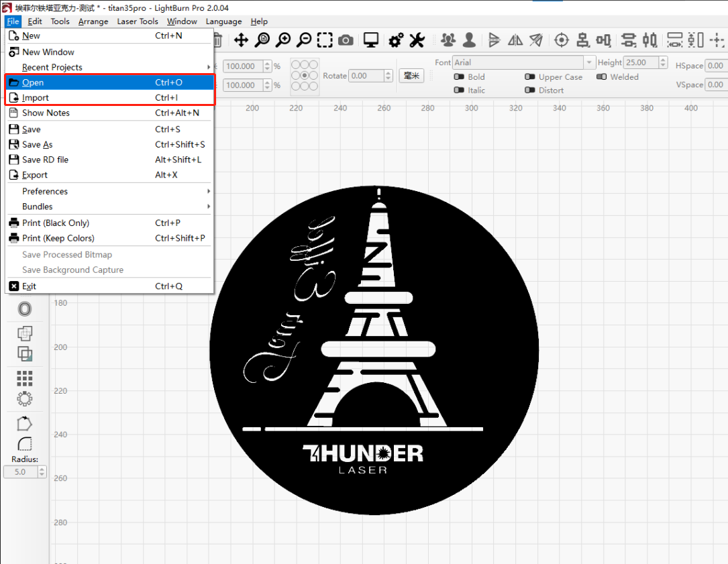Open Device Settings wrench-and-screwdriver icon

[417, 40]
